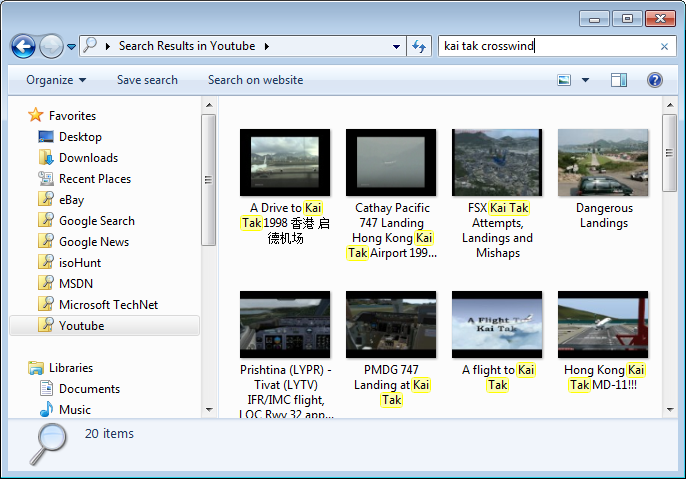This screenshot has height=479, width=686.
Task: Select the FSX Kai Tak Attempts thumbnail
Action: pos(497,162)
